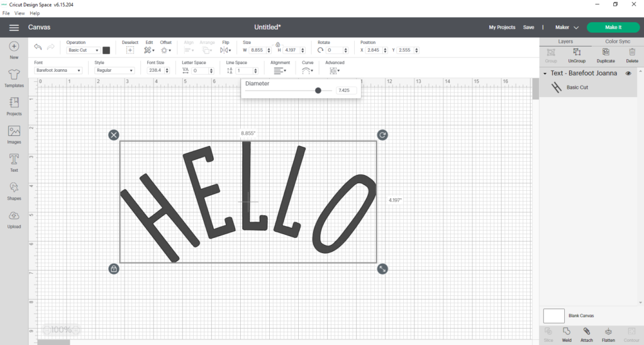Viewport: 644px width, 345px height.
Task: Click the New project icon
Action: coord(14,47)
